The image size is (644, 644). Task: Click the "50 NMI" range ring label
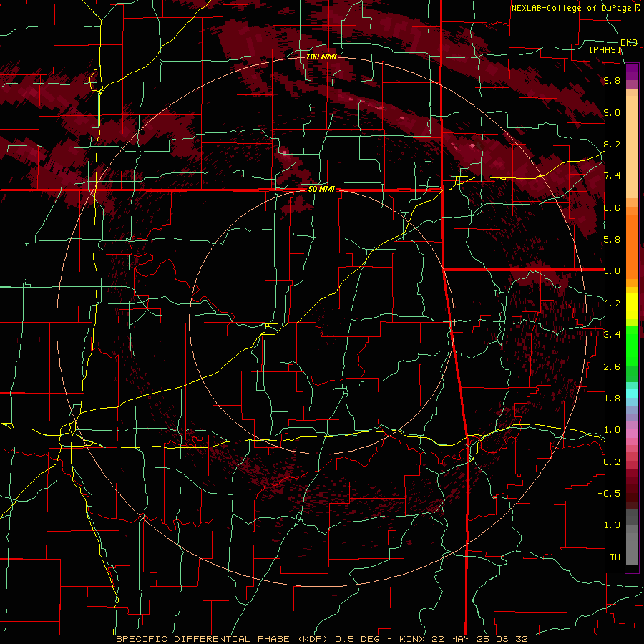pyautogui.click(x=321, y=190)
